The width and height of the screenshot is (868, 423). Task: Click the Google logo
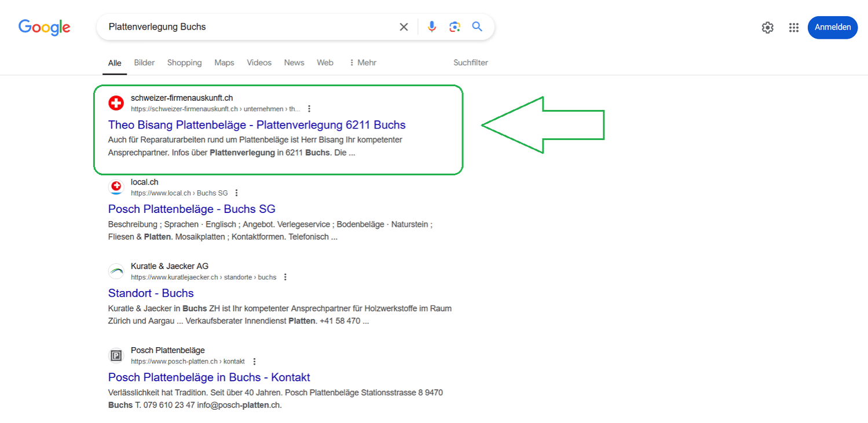45,27
